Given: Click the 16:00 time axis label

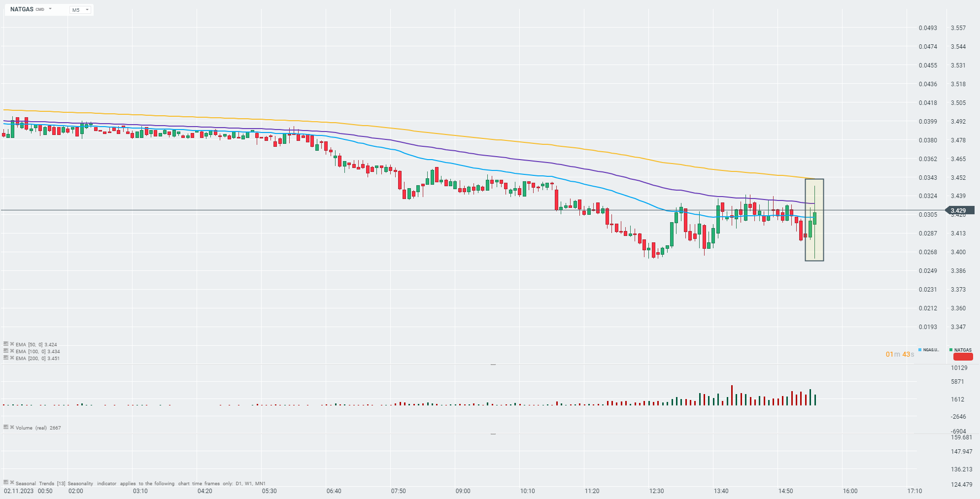Looking at the screenshot, I should pyautogui.click(x=850, y=491).
